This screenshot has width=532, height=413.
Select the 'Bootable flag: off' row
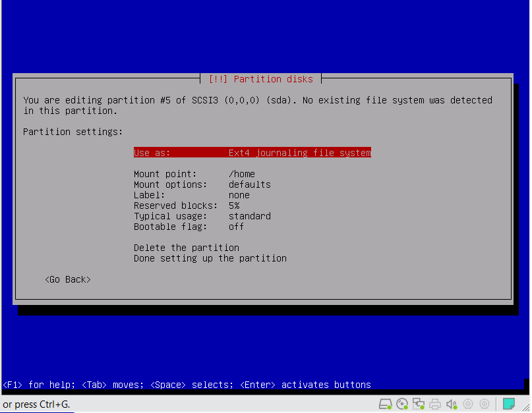click(189, 227)
